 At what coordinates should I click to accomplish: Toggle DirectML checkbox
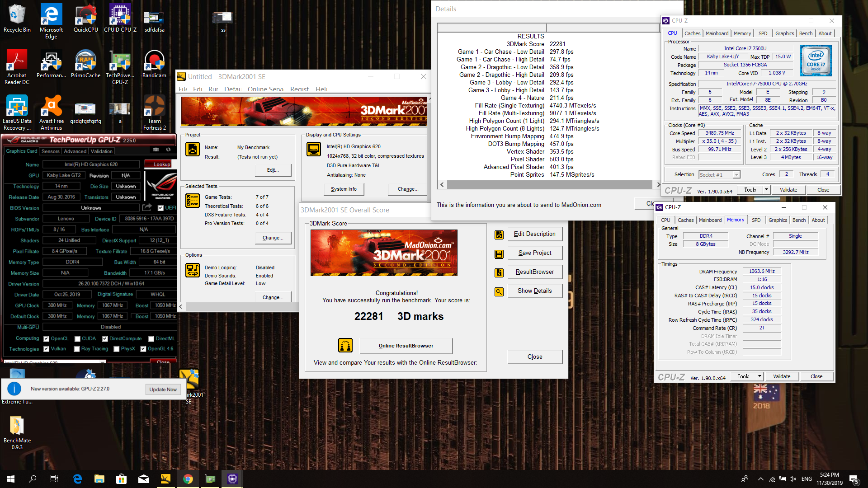(x=151, y=338)
